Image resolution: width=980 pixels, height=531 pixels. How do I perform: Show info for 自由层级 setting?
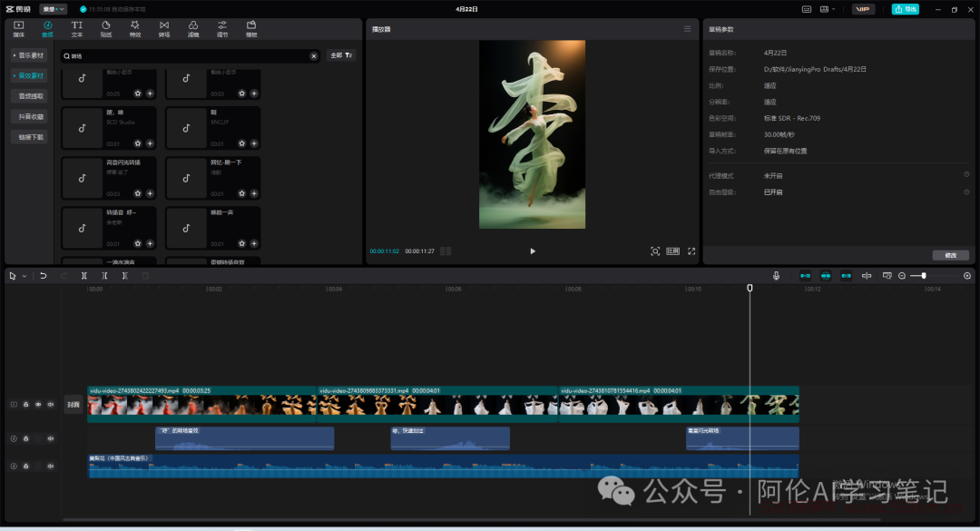966,192
